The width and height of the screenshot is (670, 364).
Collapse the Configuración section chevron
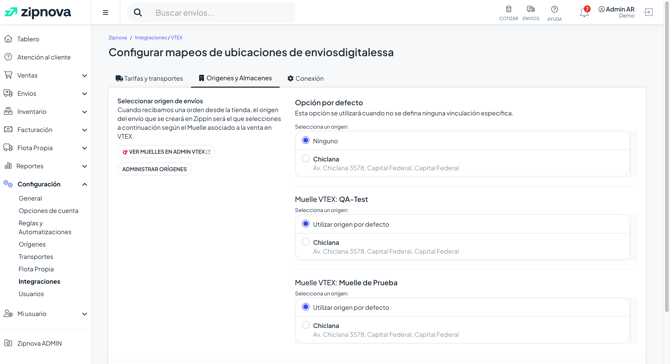tap(85, 184)
